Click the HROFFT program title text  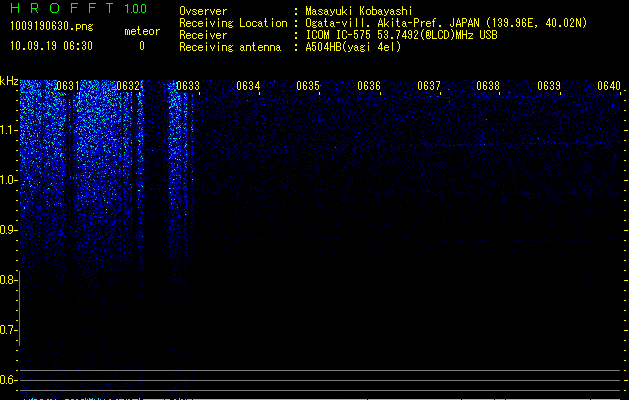click(x=62, y=8)
